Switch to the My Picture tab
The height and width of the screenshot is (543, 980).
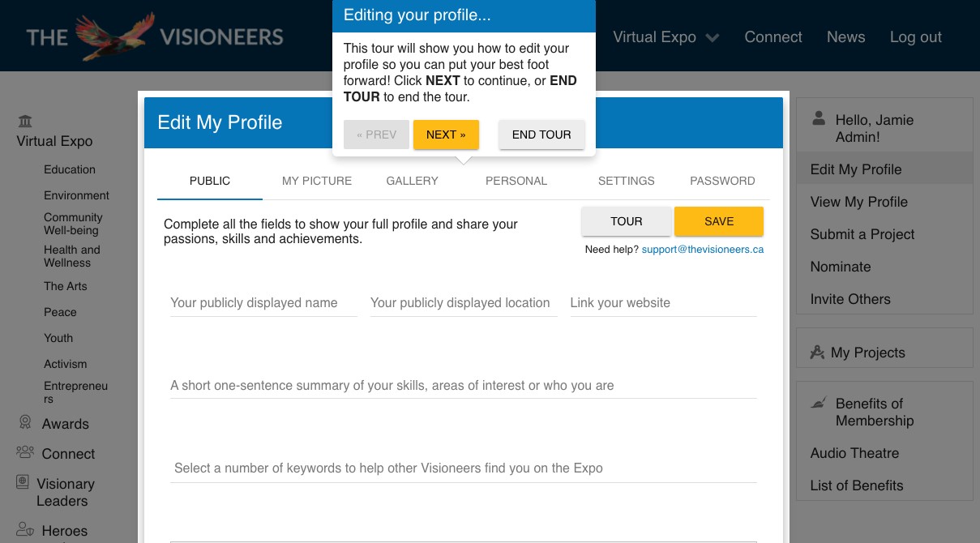coord(317,181)
